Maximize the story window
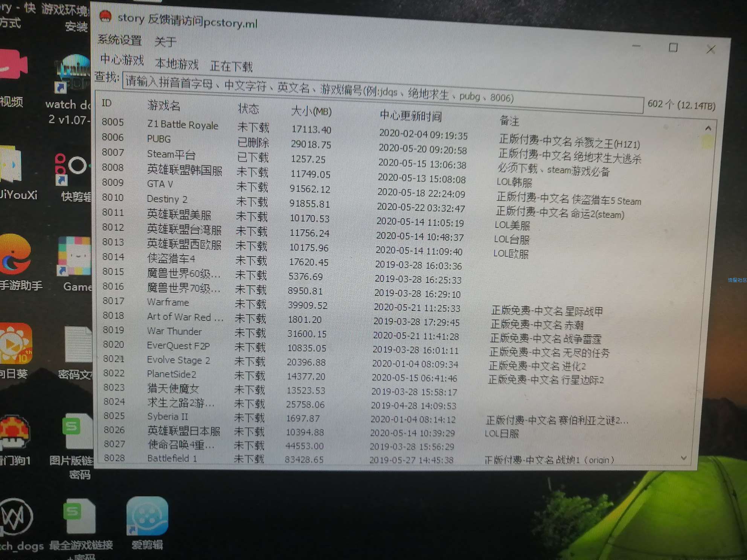 (673, 47)
